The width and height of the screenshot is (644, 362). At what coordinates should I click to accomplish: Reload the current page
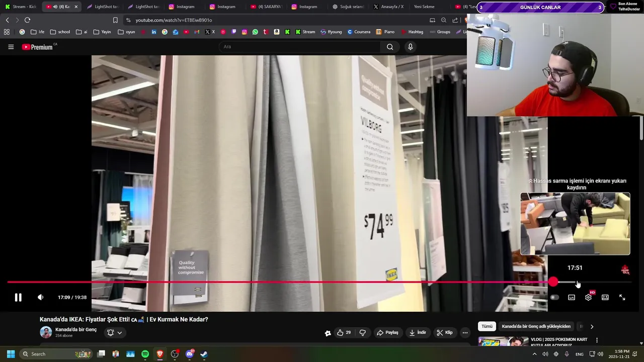click(x=27, y=20)
